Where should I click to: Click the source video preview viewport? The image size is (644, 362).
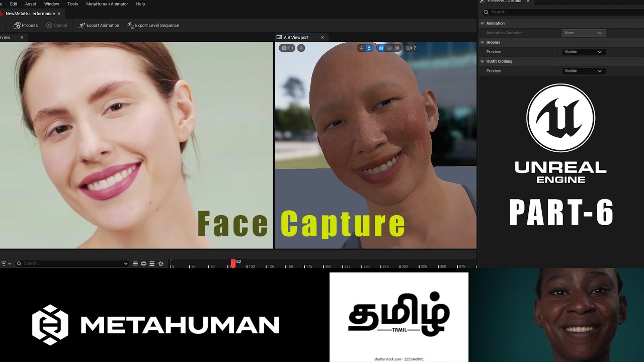pyautogui.click(x=136, y=145)
